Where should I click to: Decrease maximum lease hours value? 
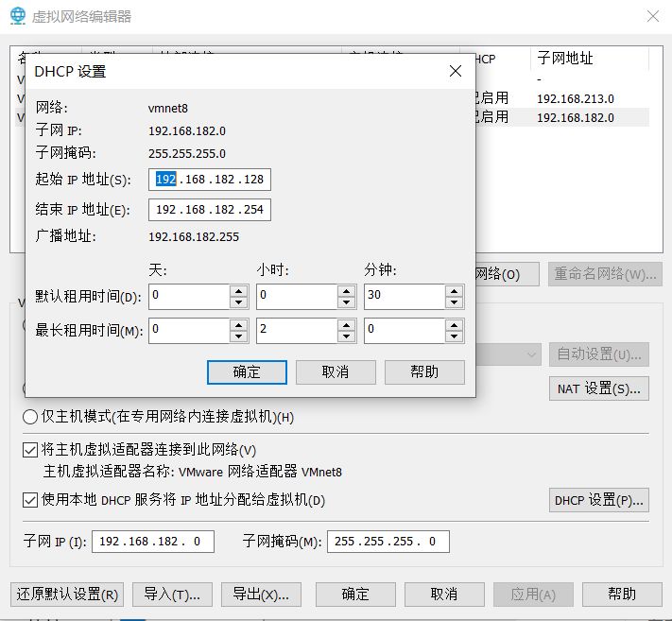click(346, 336)
